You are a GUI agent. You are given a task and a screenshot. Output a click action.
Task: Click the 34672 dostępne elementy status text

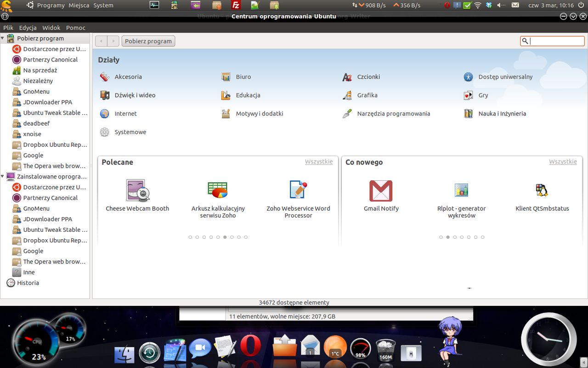(294, 302)
